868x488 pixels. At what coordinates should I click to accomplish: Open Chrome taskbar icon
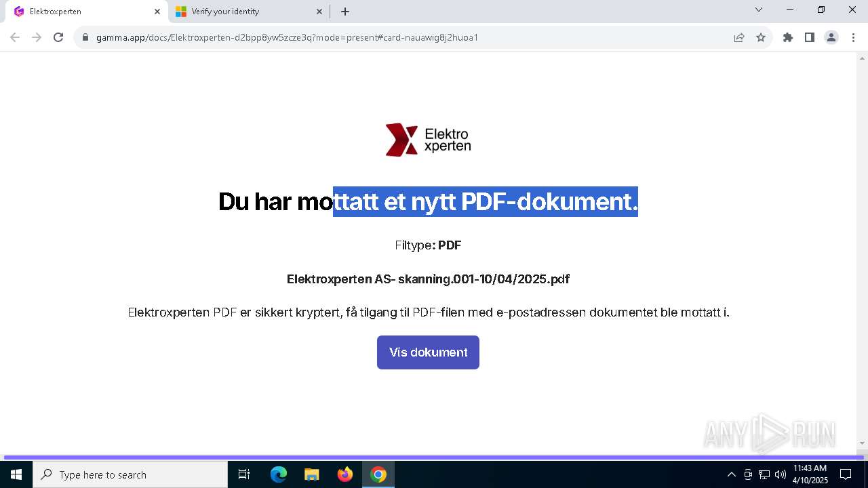click(378, 474)
